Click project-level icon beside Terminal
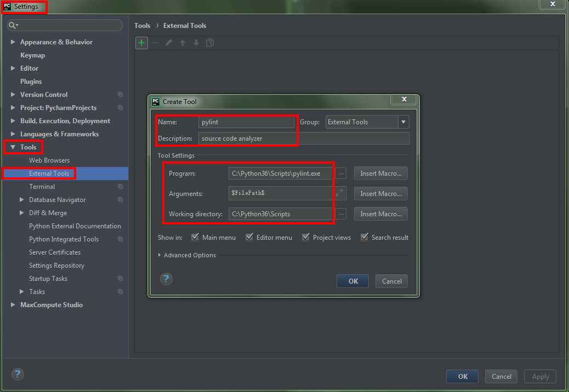 coord(120,187)
